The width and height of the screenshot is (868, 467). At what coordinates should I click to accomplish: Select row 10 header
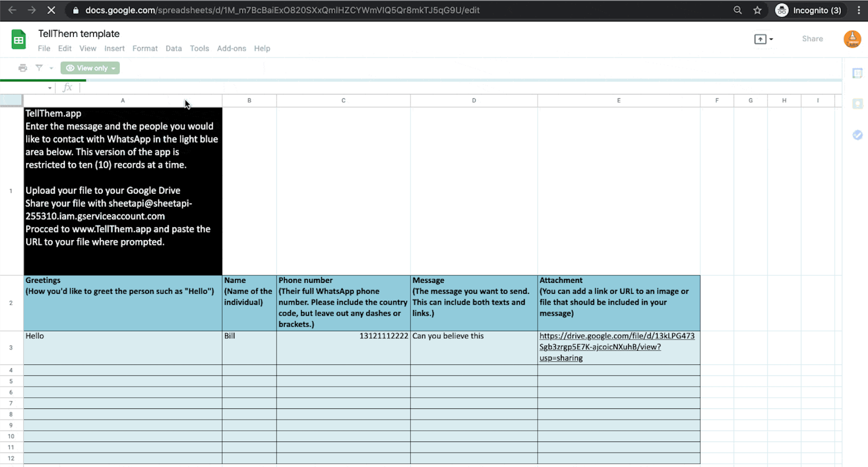[x=11, y=436]
